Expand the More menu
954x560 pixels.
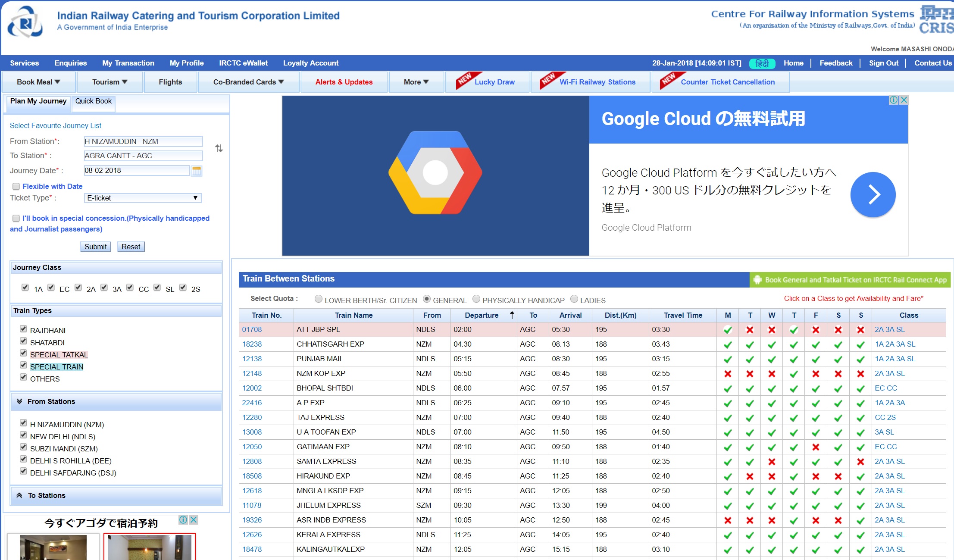pos(416,82)
